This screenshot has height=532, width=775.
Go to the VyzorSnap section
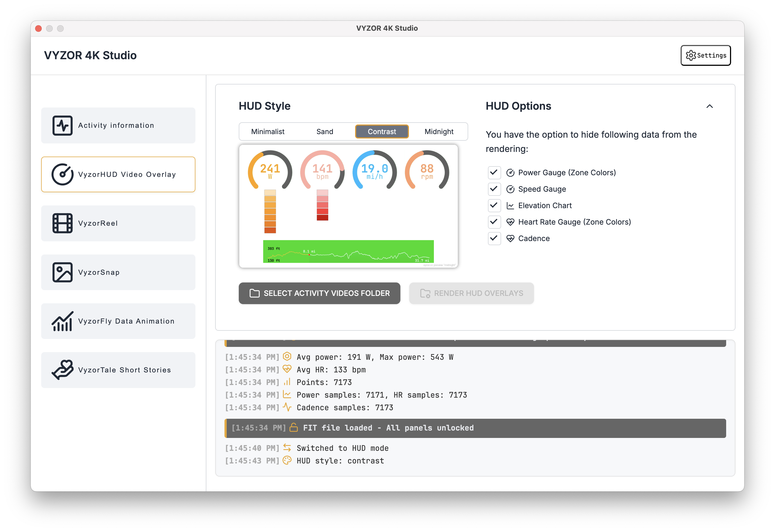tap(118, 272)
